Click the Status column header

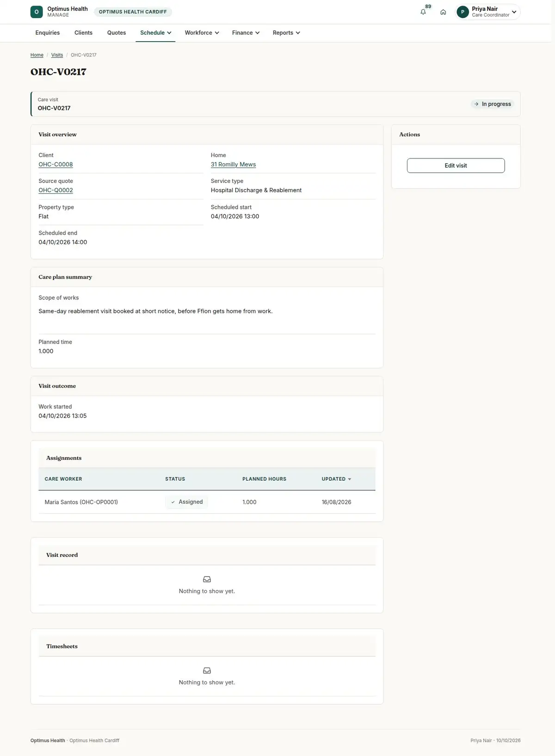(175, 479)
